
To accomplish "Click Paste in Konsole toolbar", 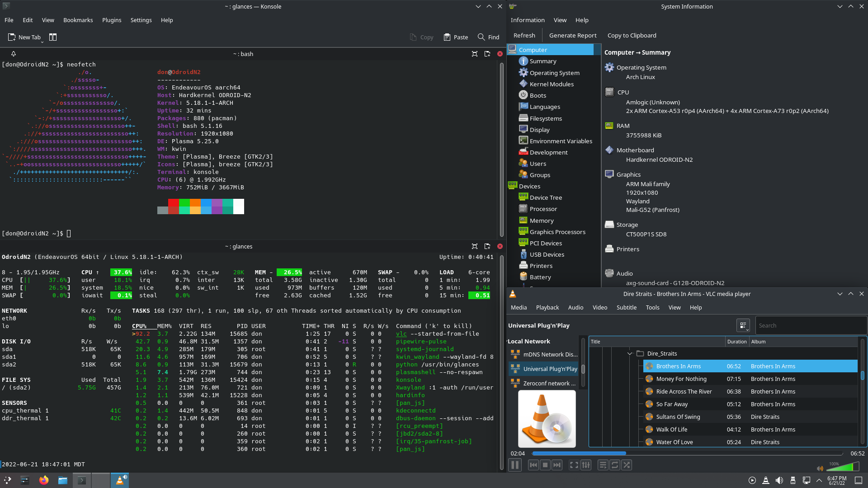I will pos(456,37).
